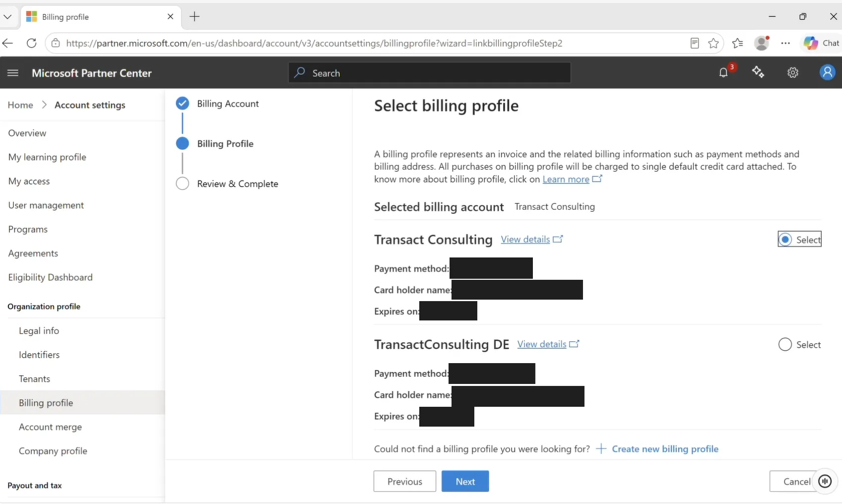Screen dimensions: 842x504
Task: Add page to favorites star icon
Action: tap(713, 43)
